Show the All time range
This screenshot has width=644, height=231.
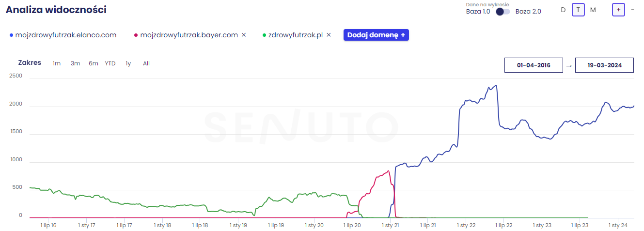pos(146,63)
